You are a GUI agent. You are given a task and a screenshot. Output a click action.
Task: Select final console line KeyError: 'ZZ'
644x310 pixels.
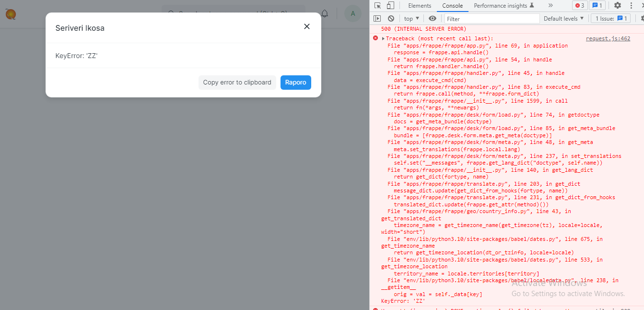click(403, 301)
